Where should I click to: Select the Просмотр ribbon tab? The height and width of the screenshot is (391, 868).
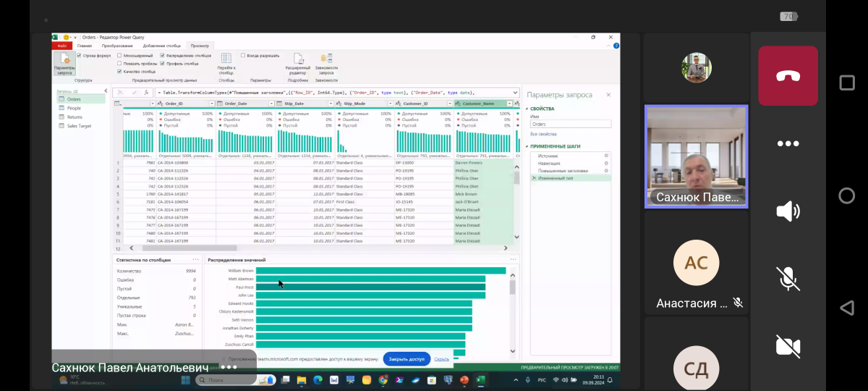[x=200, y=45]
